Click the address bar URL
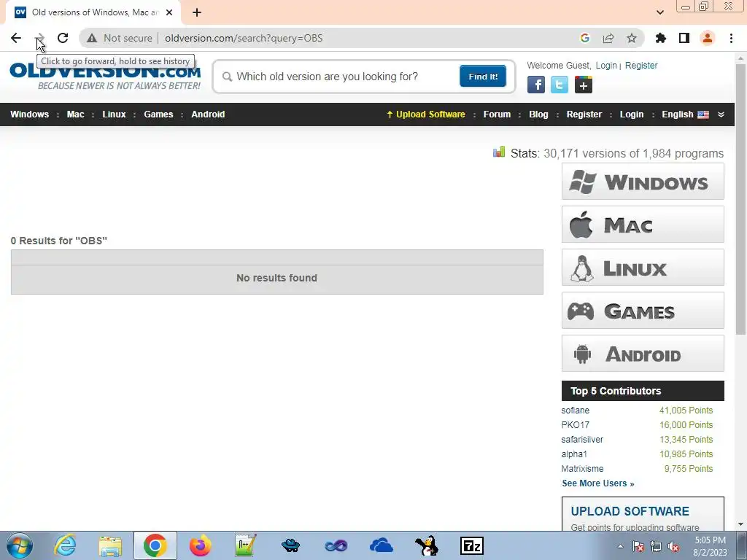 coord(244,38)
